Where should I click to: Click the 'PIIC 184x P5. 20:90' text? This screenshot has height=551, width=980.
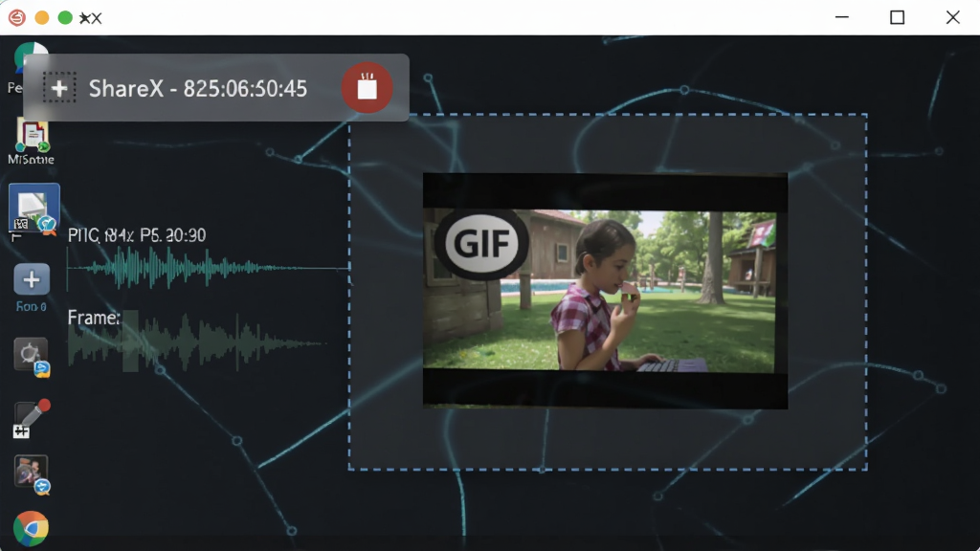click(x=137, y=235)
